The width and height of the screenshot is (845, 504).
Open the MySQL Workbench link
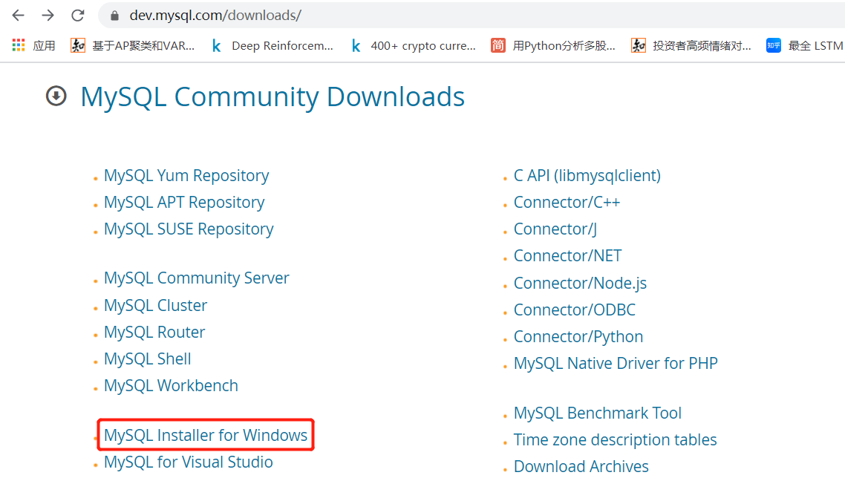[171, 386]
